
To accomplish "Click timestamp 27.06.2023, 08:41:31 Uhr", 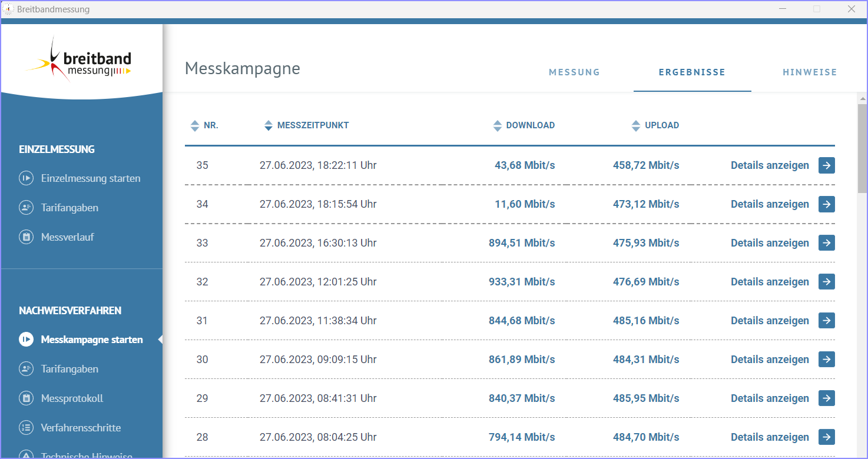I will 318,398.
